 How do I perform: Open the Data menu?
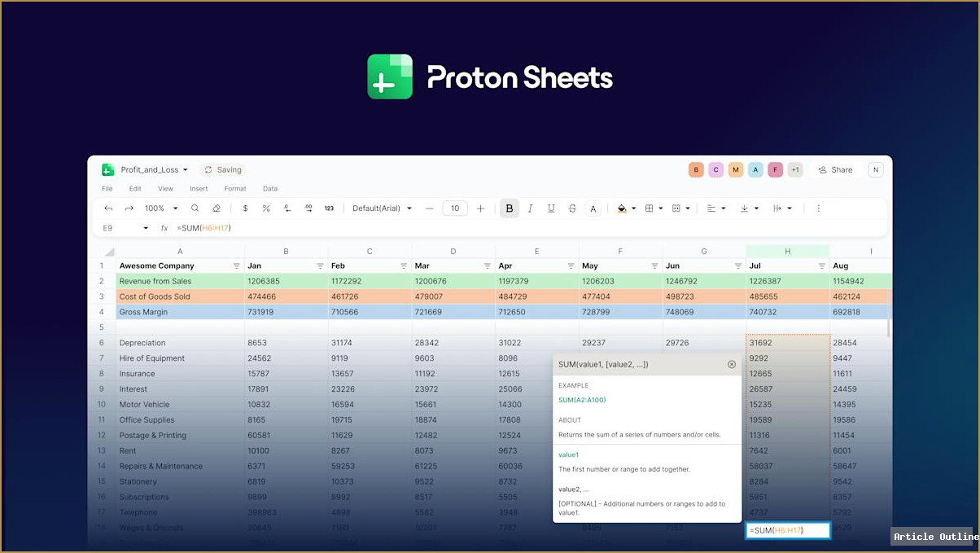[x=270, y=188]
